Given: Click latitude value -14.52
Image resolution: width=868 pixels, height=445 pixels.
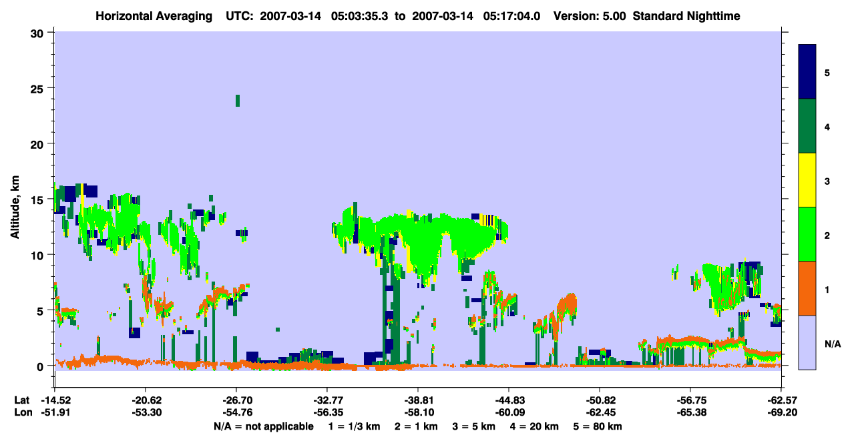Looking at the screenshot, I should (x=55, y=400).
